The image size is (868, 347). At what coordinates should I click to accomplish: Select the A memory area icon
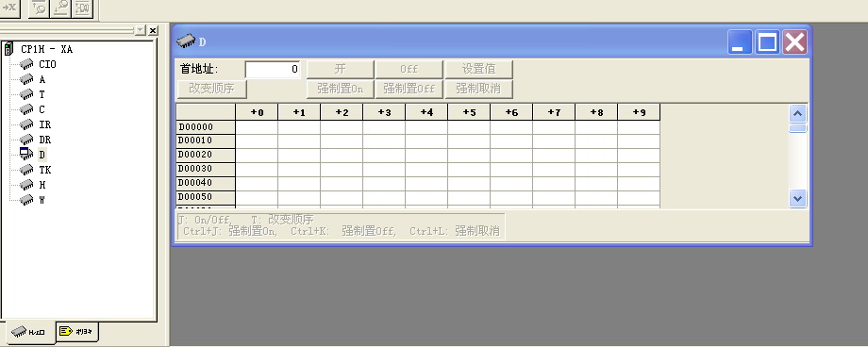[26, 79]
